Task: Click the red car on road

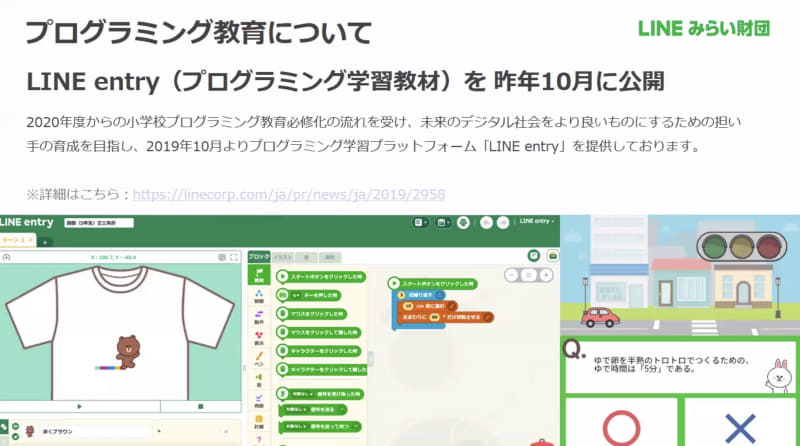Action: click(601, 317)
